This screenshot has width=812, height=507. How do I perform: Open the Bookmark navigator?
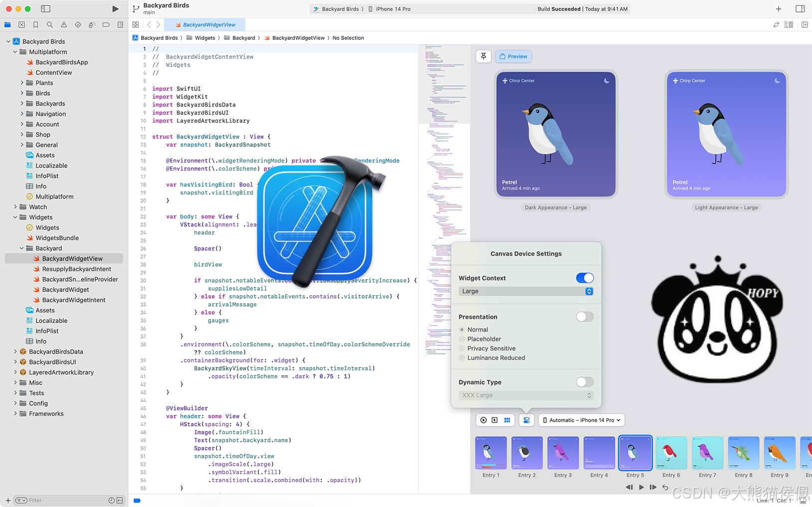point(35,24)
